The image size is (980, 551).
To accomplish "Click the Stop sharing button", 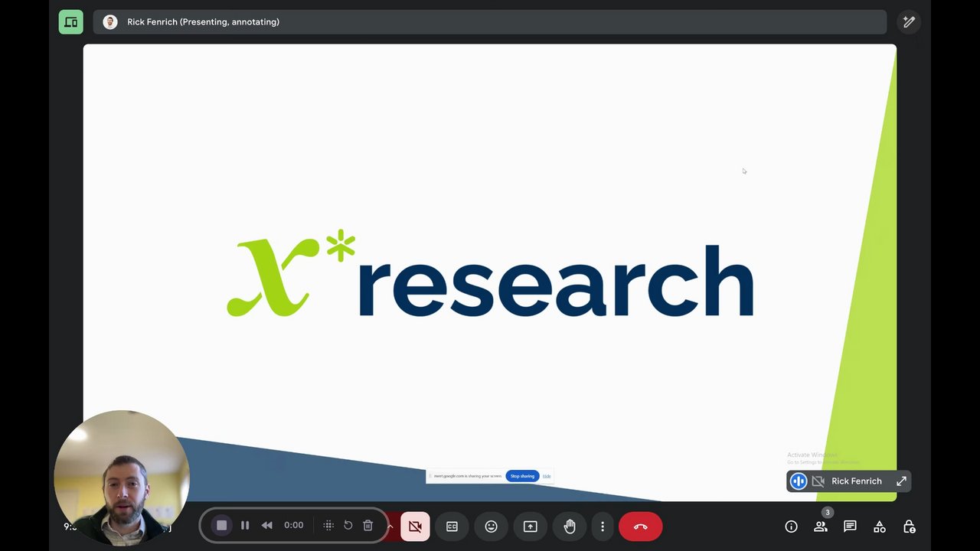I will (x=522, y=476).
